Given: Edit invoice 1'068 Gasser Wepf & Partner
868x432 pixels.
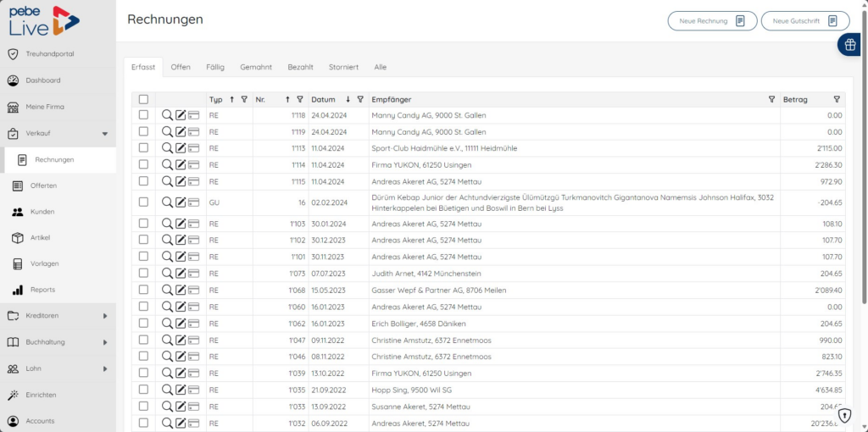Looking at the screenshot, I should click(x=181, y=290).
